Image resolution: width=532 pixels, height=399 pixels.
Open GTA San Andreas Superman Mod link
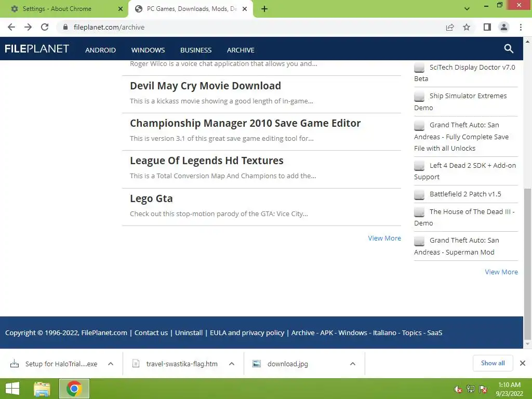456,246
